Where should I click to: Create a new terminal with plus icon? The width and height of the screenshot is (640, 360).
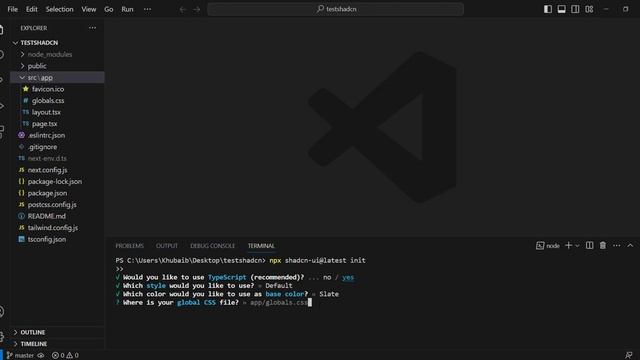(568, 245)
